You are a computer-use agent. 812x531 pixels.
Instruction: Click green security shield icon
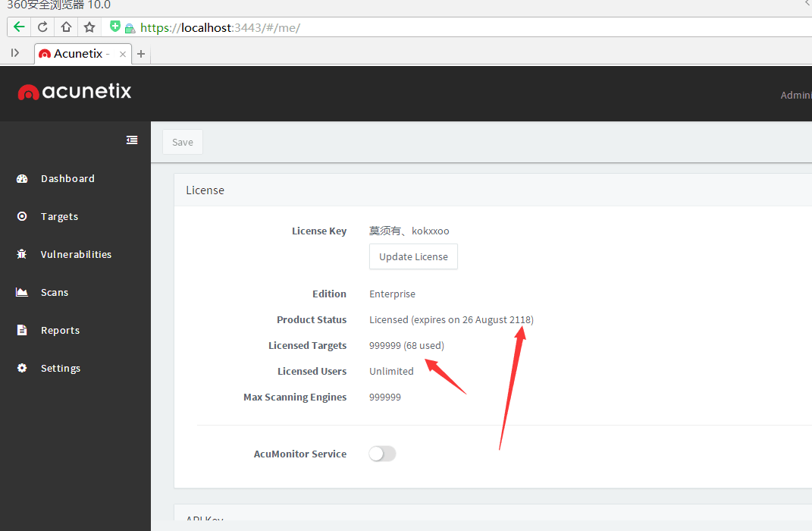(115, 27)
